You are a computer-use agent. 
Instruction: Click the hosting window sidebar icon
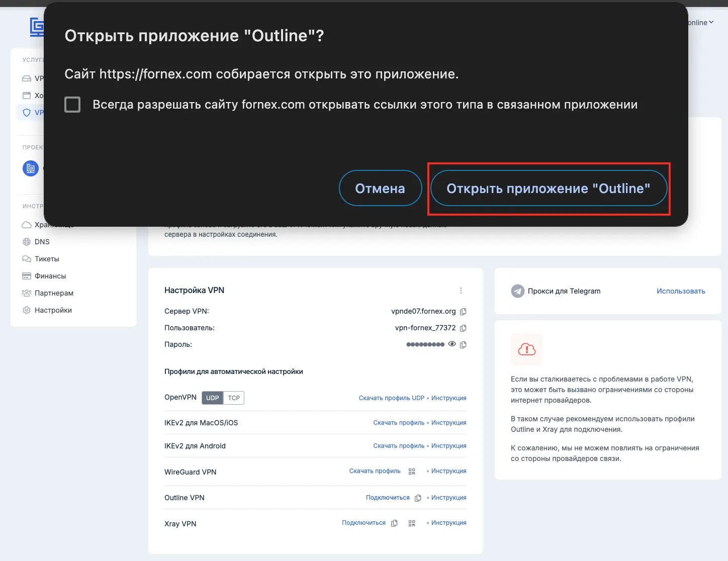pyautogui.click(x=27, y=96)
